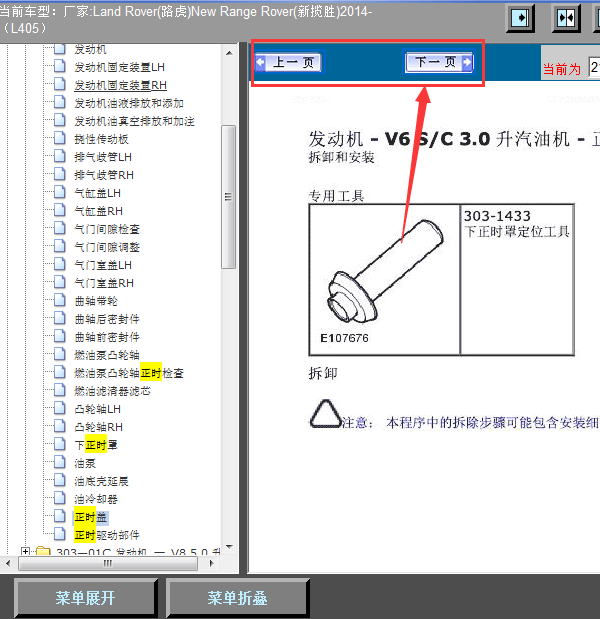The image size is (600, 619).
Task: Click document icon beside 油冷却器
Action: coord(60,498)
